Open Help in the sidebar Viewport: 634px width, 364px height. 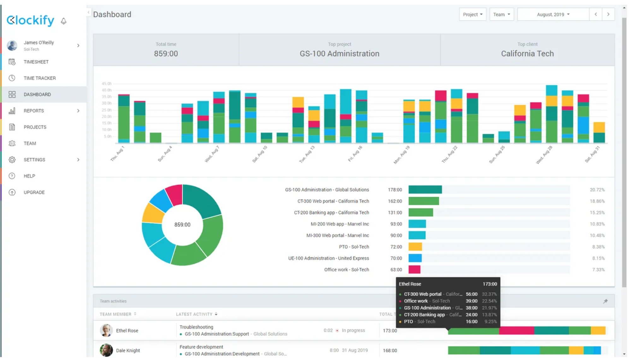[44, 176]
